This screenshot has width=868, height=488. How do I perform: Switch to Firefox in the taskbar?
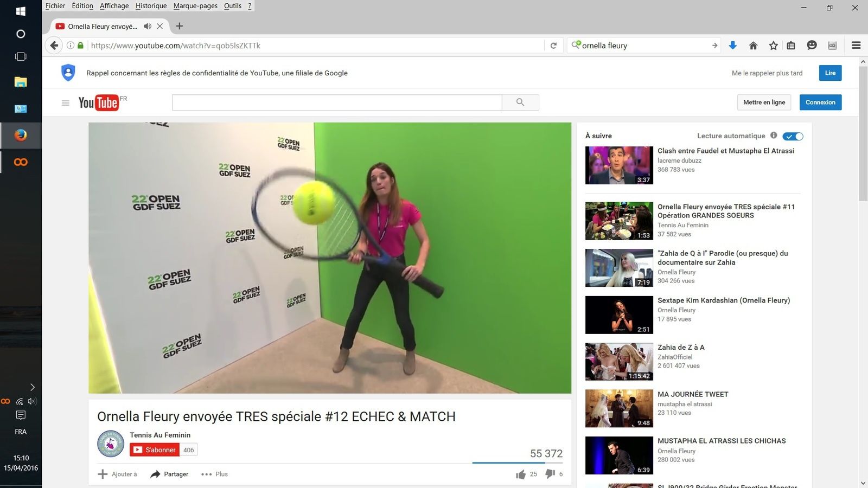click(21, 135)
